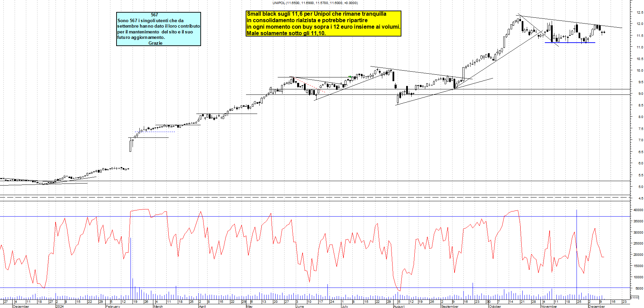Click the 'Sono 567 i singoli utenti che da' line
Viewport: 644px width, 308px height.
[x=151, y=20]
